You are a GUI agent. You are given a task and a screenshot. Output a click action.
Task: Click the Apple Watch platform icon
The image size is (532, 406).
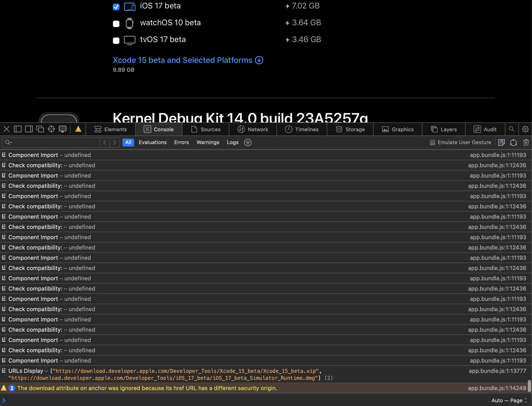(x=130, y=23)
